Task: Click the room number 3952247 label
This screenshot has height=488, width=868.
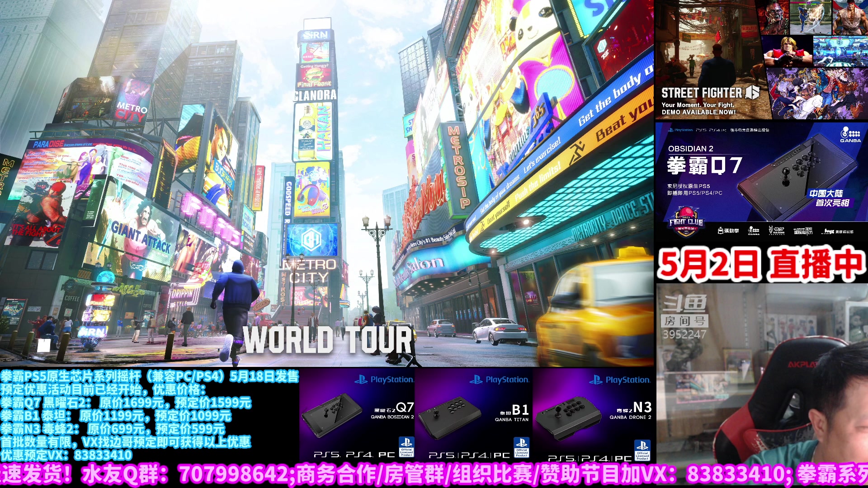Action: tap(684, 334)
